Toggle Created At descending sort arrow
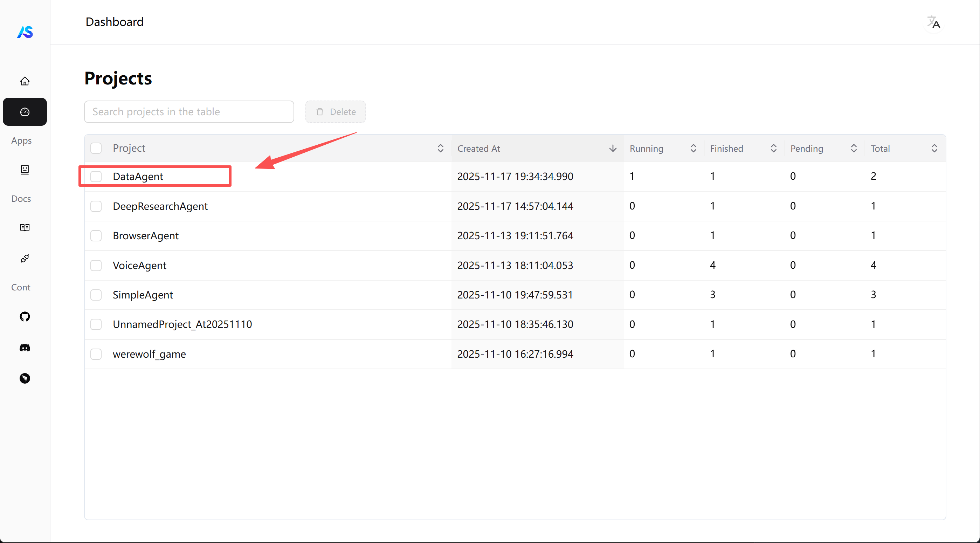This screenshot has height=543, width=980. 613,149
